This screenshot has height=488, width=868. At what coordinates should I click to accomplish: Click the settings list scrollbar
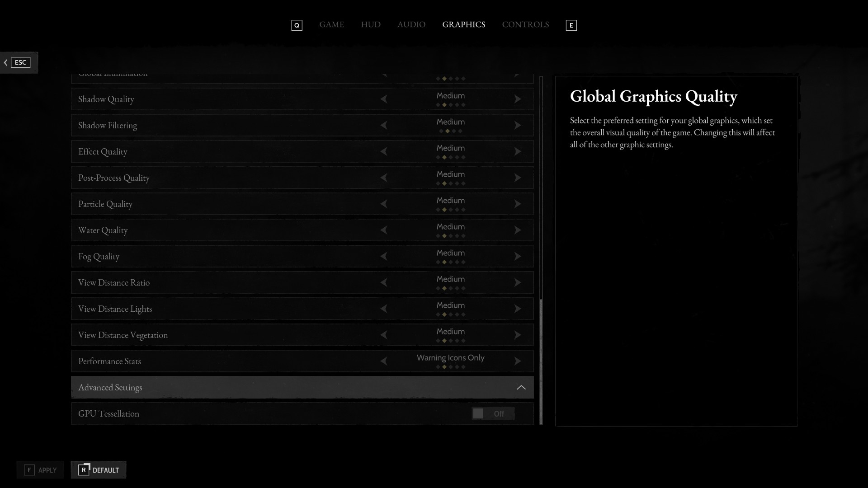(541, 361)
